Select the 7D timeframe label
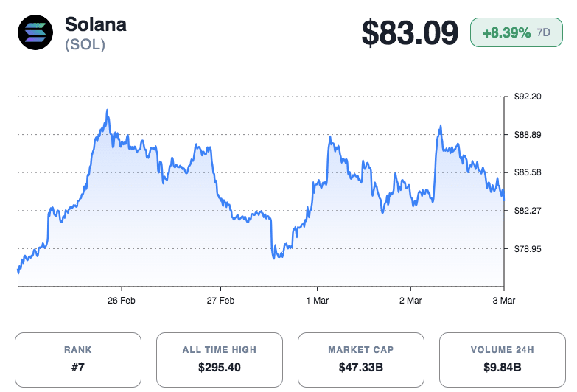 pos(544,33)
